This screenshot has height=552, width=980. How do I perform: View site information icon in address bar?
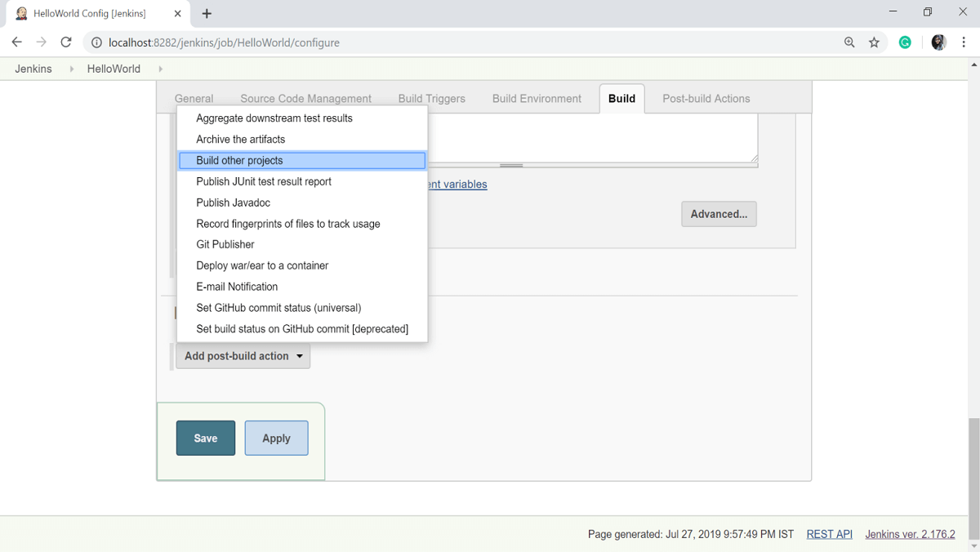96,42
